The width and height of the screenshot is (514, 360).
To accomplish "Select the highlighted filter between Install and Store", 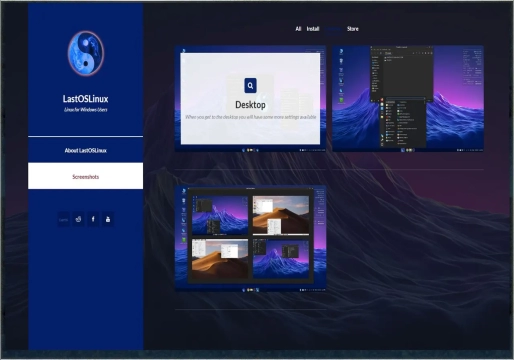I will click(x=333, y=29).
